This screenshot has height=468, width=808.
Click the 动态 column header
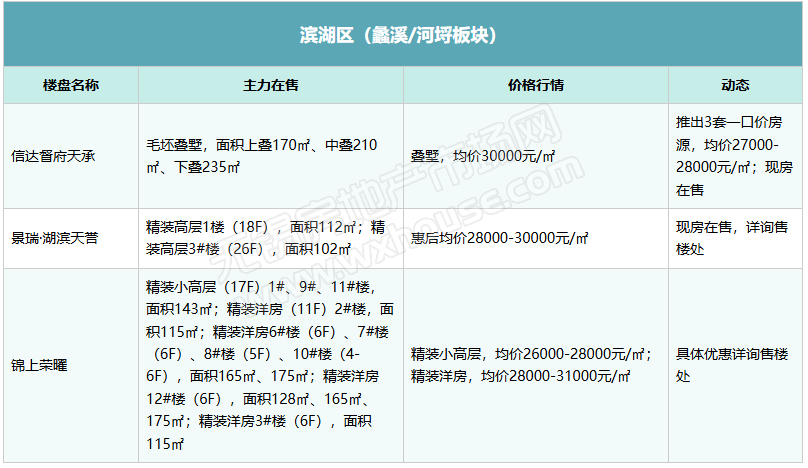point(735,85)
